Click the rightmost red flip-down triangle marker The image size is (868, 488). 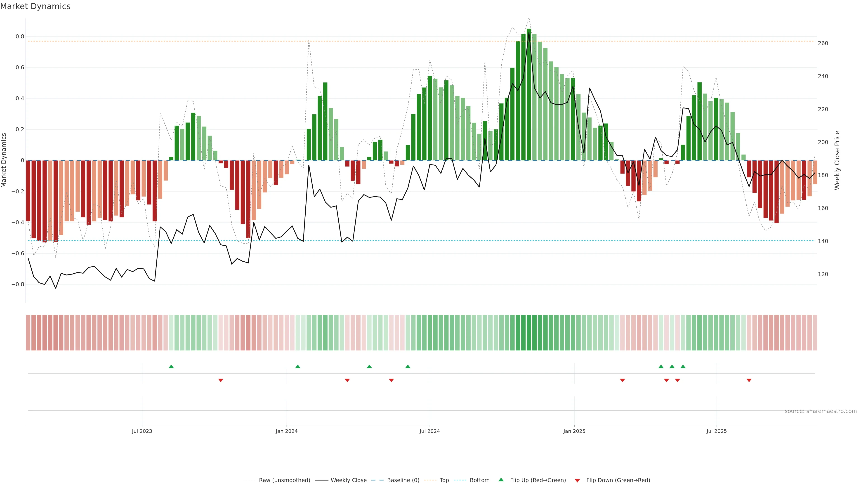(x=749, y=380)
